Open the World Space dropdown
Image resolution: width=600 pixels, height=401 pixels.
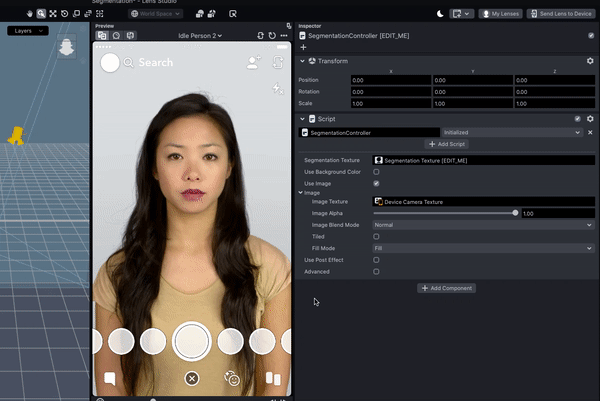pyautogui.click(x=155, y=14)
